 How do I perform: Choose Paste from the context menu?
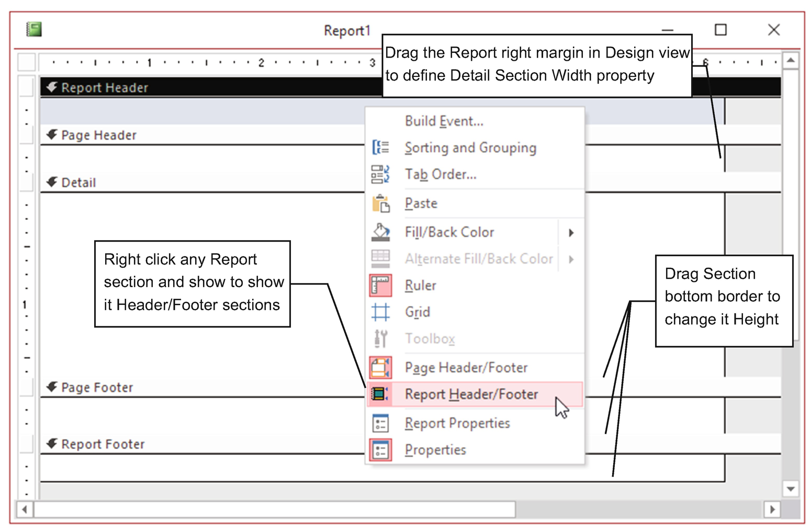pyautogui.click(x=474, y=203)
